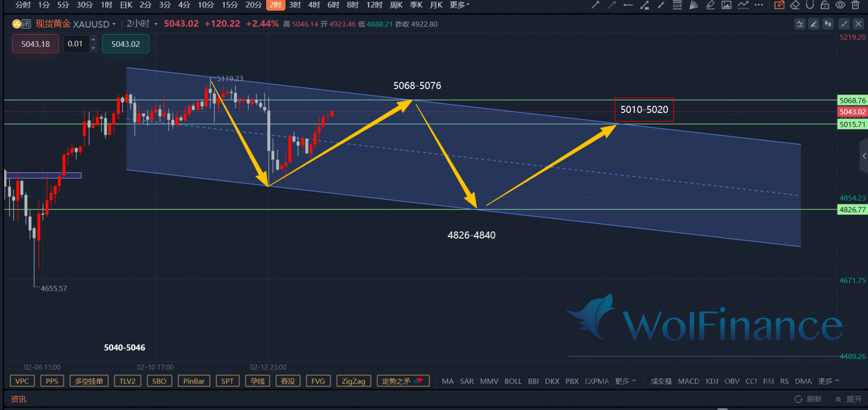Click the red 5043.18 sell price button
Viewport: 868px width, 410px height.
coord(35,44)
